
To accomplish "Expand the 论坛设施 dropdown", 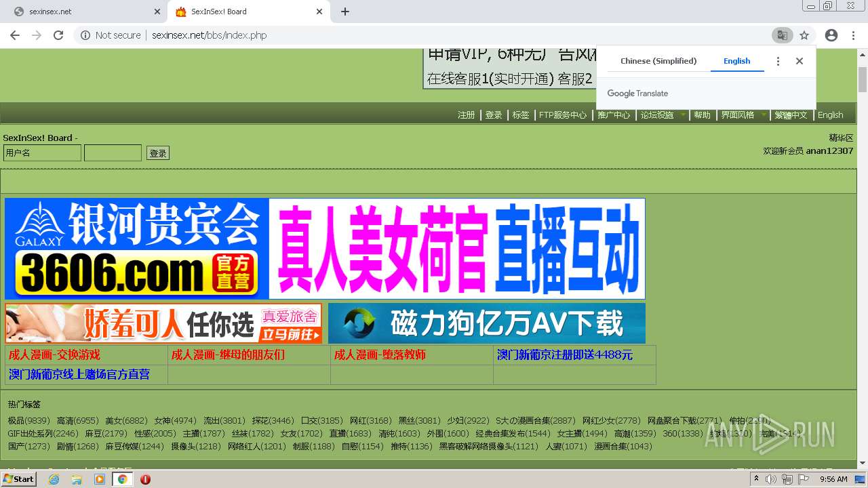I will (663, 115).
